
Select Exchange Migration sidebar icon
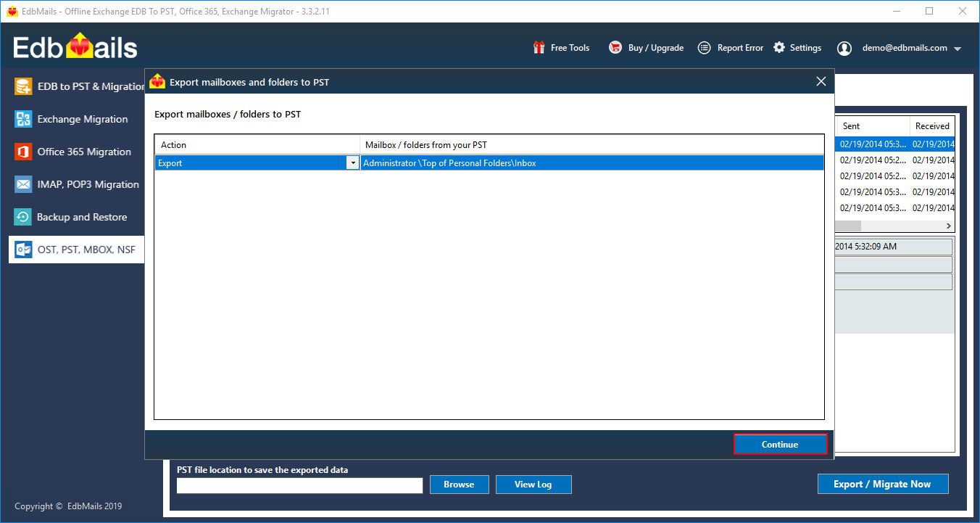pyautogui.click(x=23, y=119)
